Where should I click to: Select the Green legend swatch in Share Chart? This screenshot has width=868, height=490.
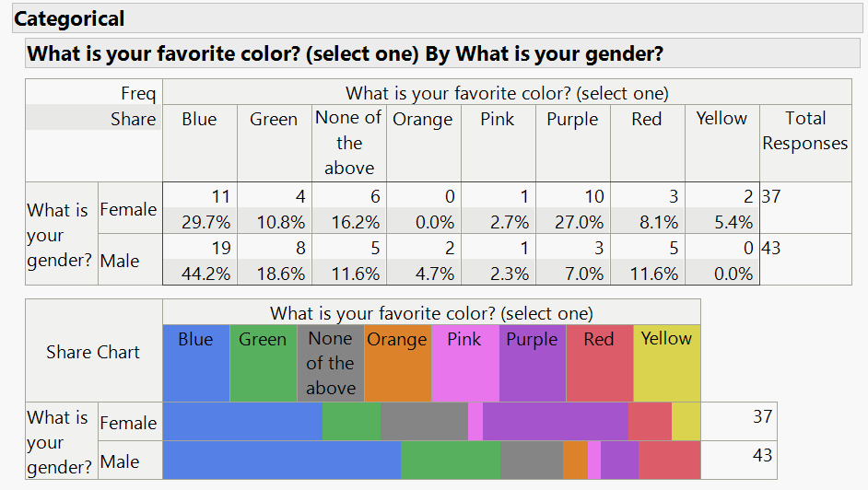pos(263,363)
